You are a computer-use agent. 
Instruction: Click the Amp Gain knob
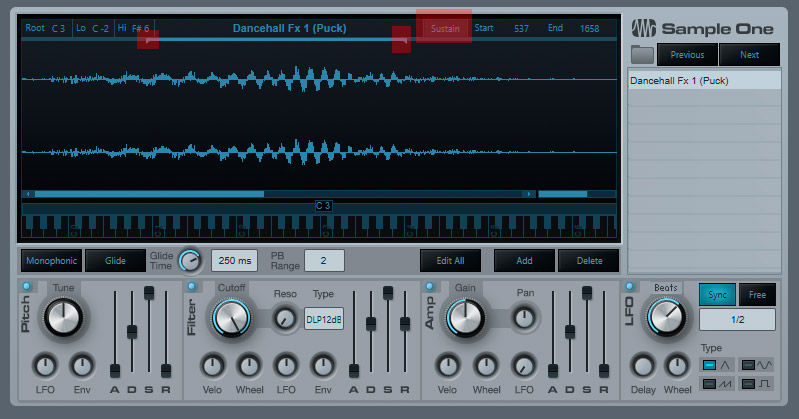tap(465, 318)
